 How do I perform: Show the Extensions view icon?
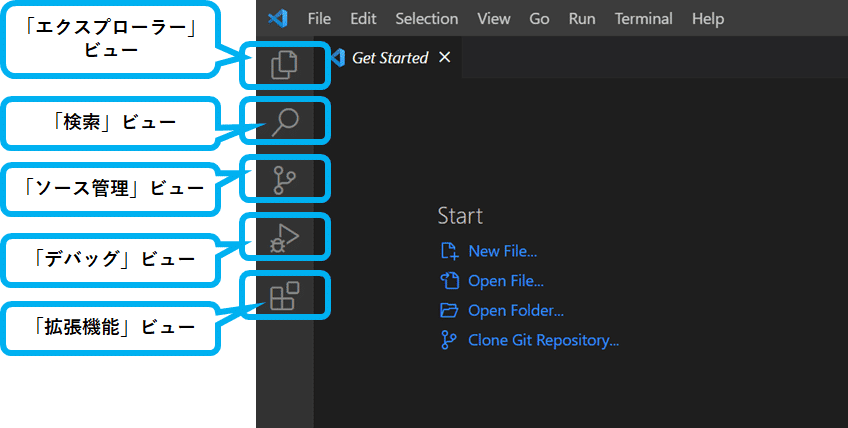[285, 296]
